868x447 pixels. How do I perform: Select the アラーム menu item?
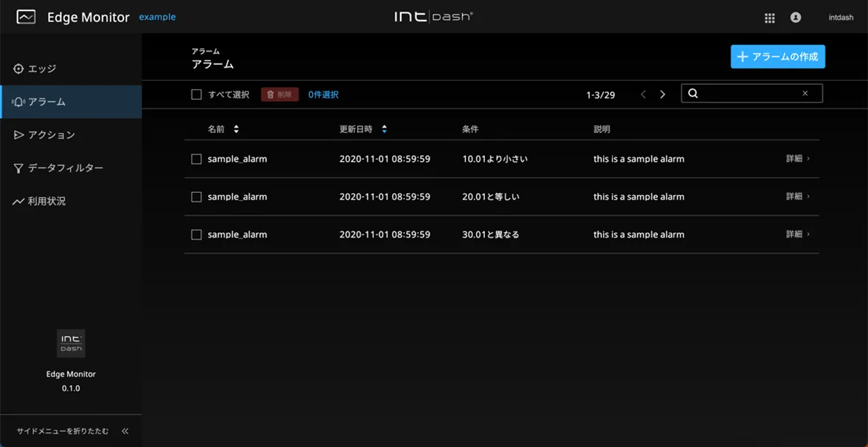point(71,102)
